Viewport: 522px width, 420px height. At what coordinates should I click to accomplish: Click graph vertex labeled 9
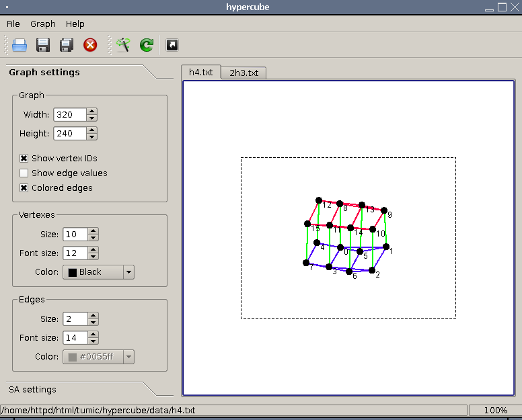(384, 210)
